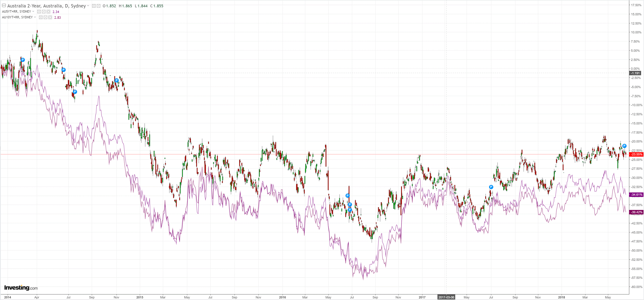Viewport: 644px width, 300px height.
Task: Open settings gear for Australia 2-Year
Action: (99, 6)
